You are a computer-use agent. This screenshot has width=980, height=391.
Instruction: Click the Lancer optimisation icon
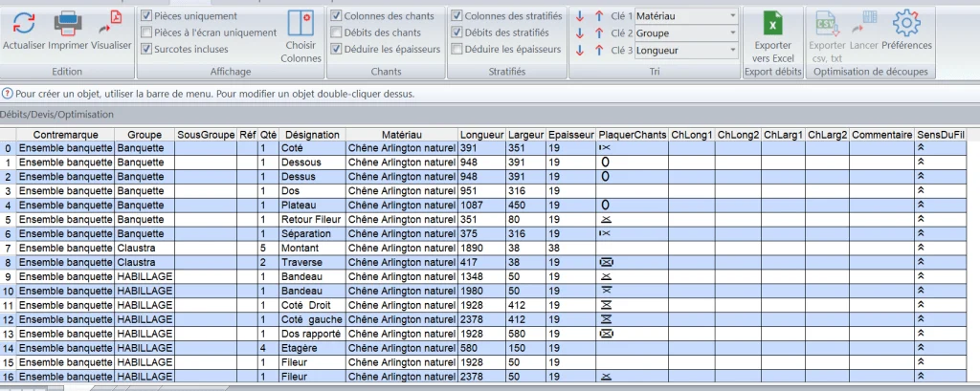pos(863,31)
